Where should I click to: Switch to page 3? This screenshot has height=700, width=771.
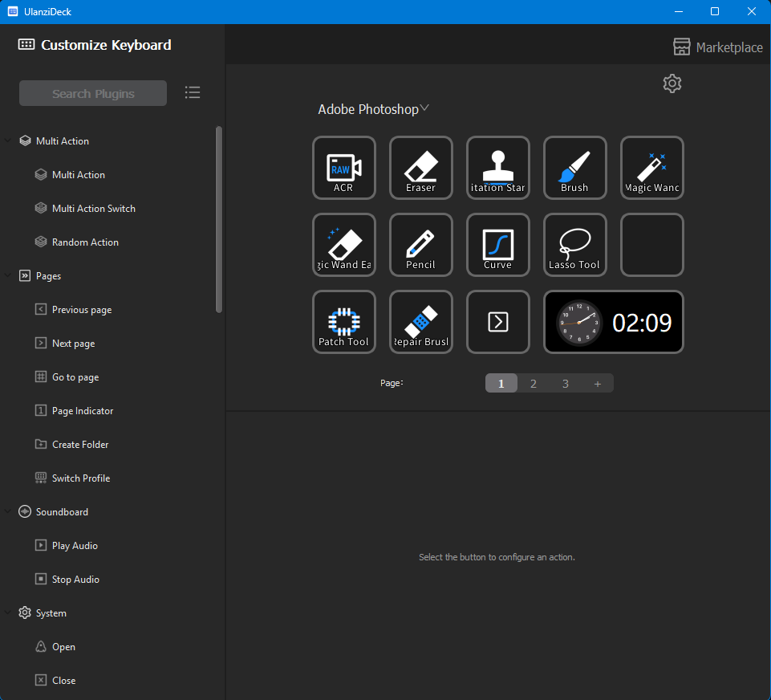click(x=565, y=384)
